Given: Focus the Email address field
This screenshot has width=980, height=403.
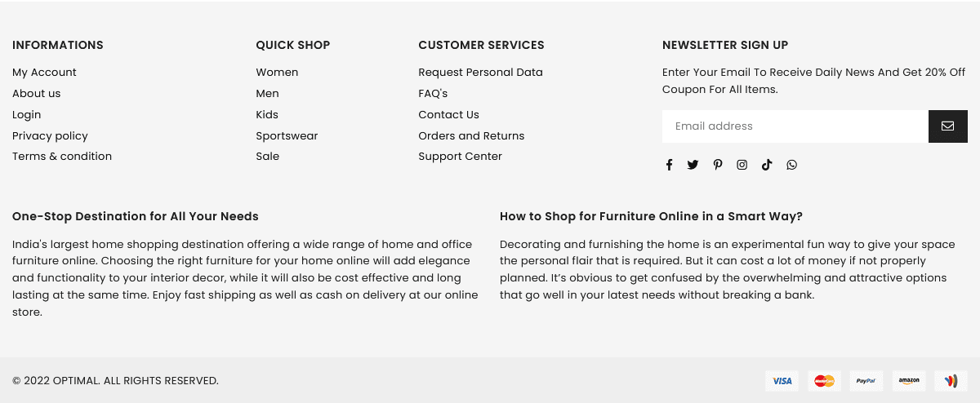Looking at the screenshot, I should pyautogui.click(x=795, y=126).
